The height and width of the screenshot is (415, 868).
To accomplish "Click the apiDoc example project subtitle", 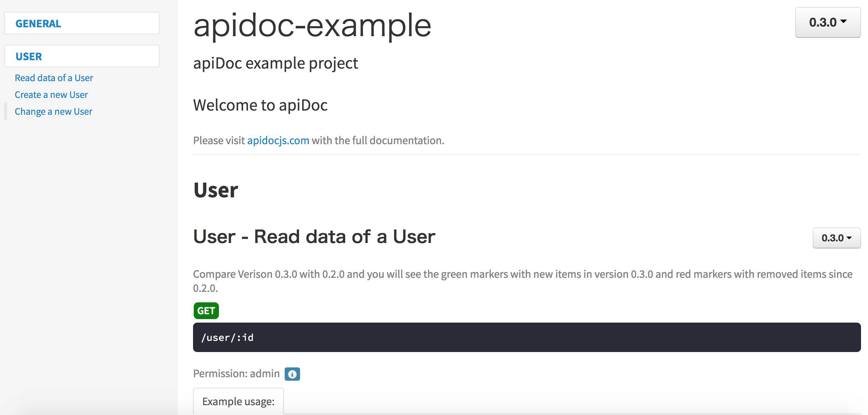I will pos(275,63).
